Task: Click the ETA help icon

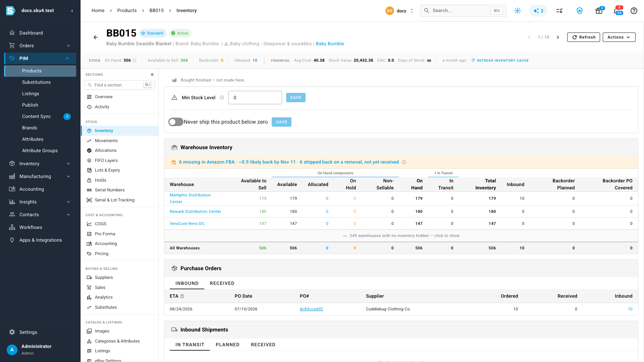Action: tap(182, 296)
